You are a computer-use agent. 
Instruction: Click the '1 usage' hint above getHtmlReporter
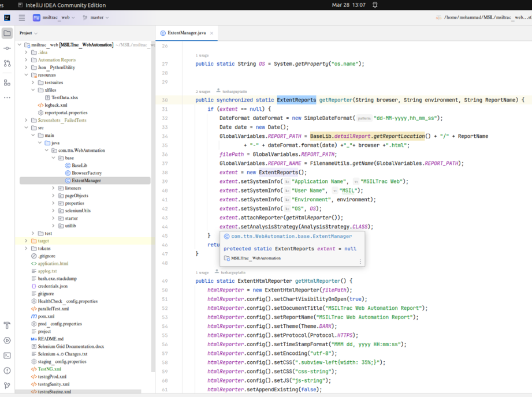[203, 273]
